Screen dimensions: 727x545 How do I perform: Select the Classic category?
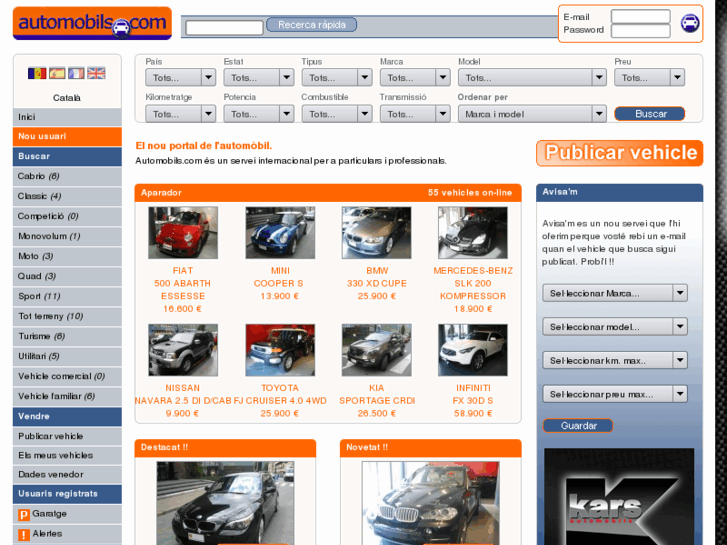(67, 196)
